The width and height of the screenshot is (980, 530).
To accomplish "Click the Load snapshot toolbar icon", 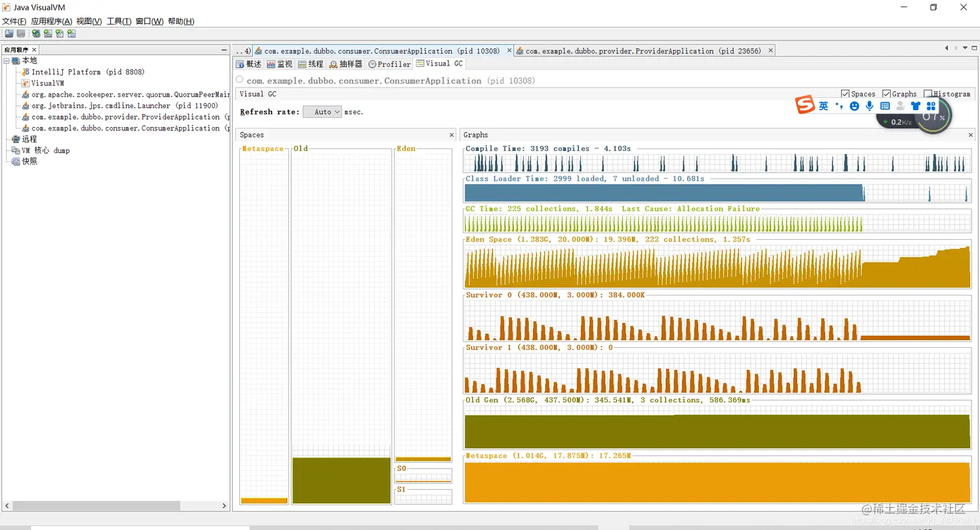I will (9, 34).
